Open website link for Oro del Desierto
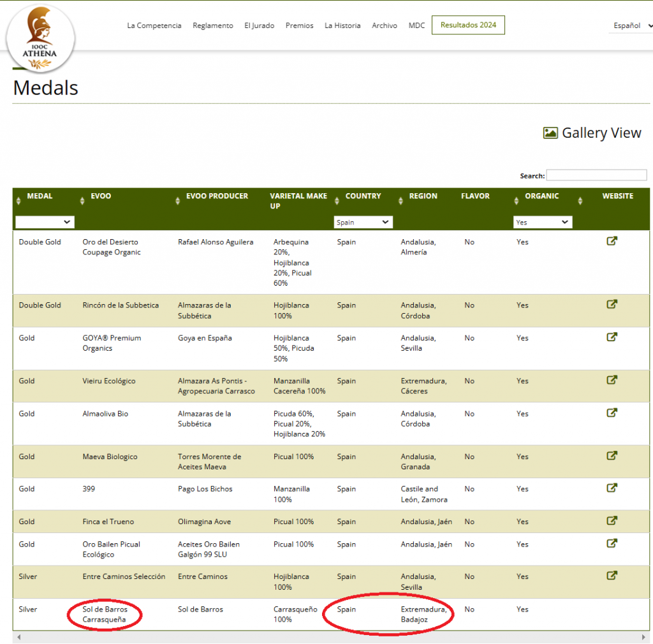This screenshot has height=644, width=653. tap(612, 241)
